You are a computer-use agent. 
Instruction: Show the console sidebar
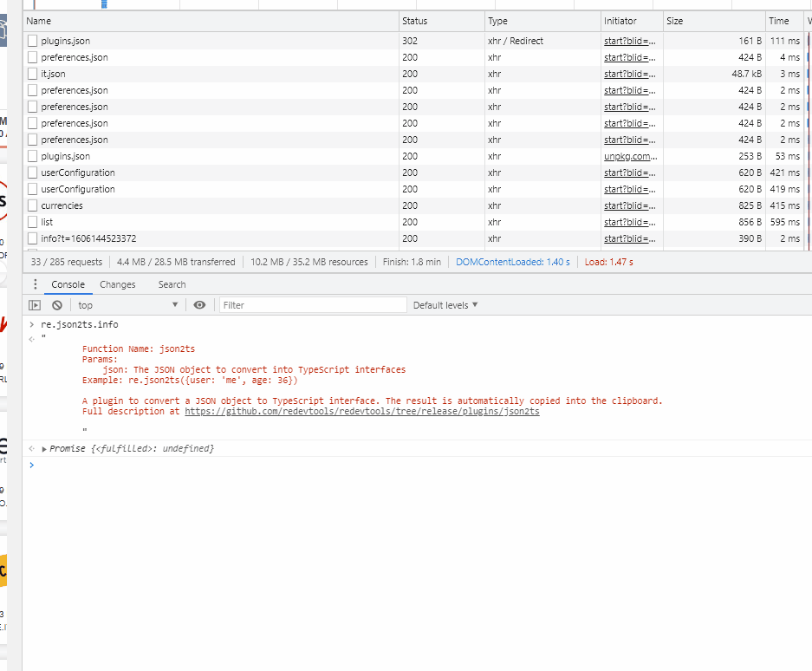tap(36, 304)
